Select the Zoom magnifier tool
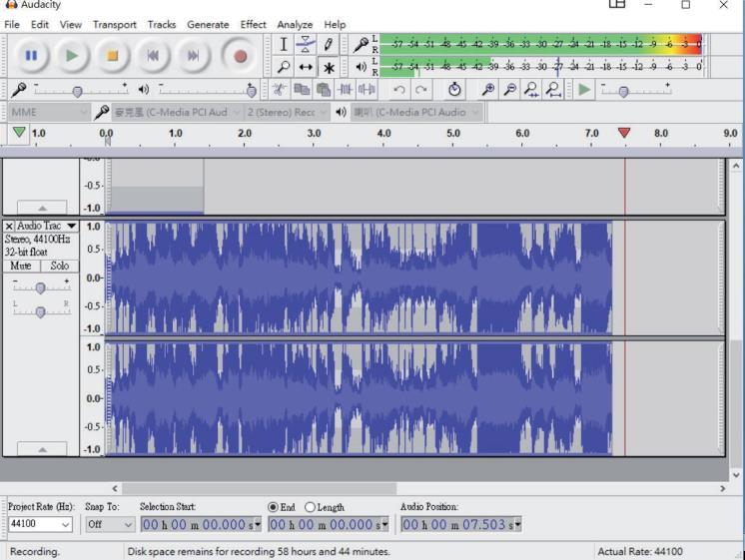 [x=284, y=67]
